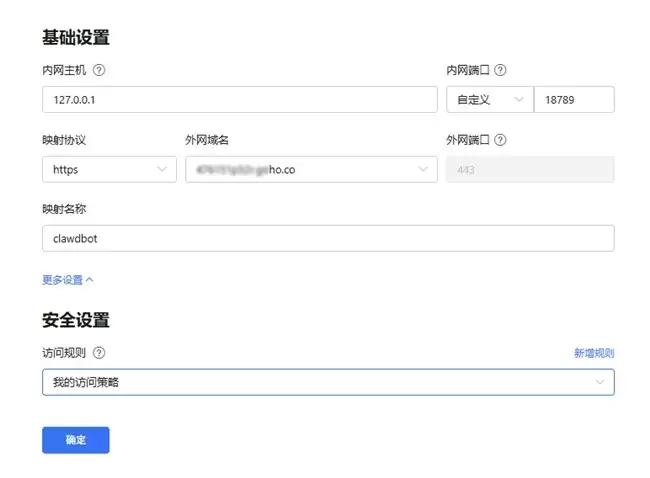Expand the 我的访问策略 access rule dropdown
The height and width of the screenshot is (478, 650).
point(328,382)
